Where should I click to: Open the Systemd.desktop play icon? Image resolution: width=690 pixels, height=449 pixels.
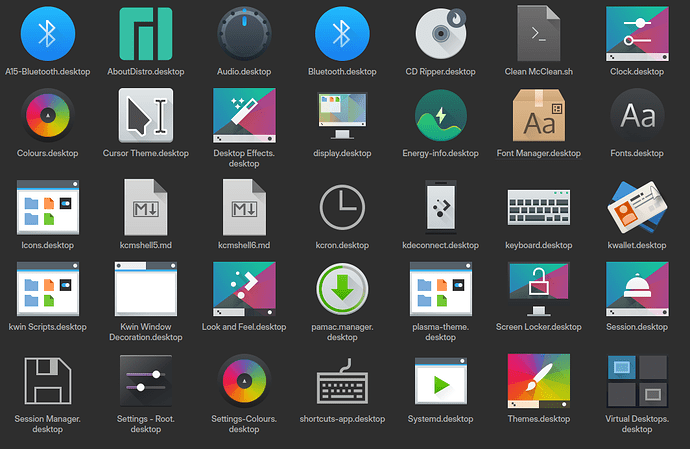(x=440, y=381)
